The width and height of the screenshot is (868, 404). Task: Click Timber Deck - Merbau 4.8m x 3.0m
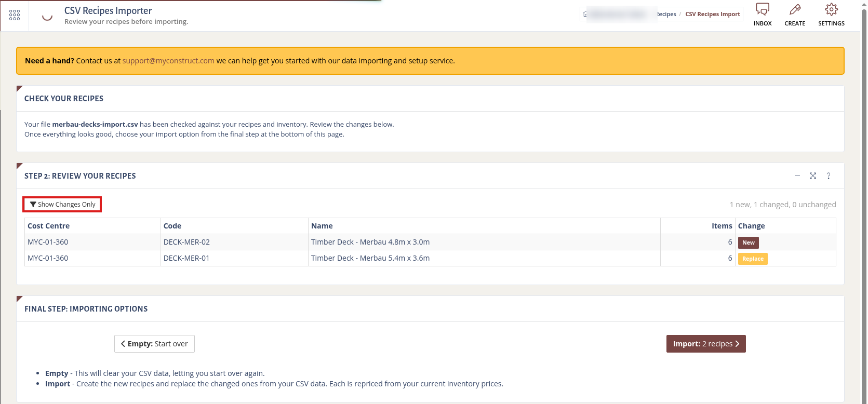[x=370, y=242]
